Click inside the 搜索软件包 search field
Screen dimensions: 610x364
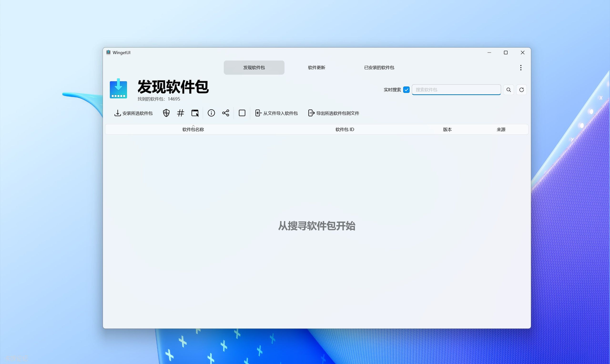456,89
